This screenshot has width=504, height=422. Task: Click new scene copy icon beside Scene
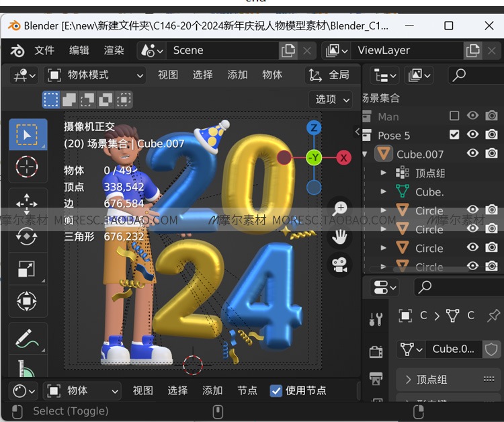click(x=288, y=50)
